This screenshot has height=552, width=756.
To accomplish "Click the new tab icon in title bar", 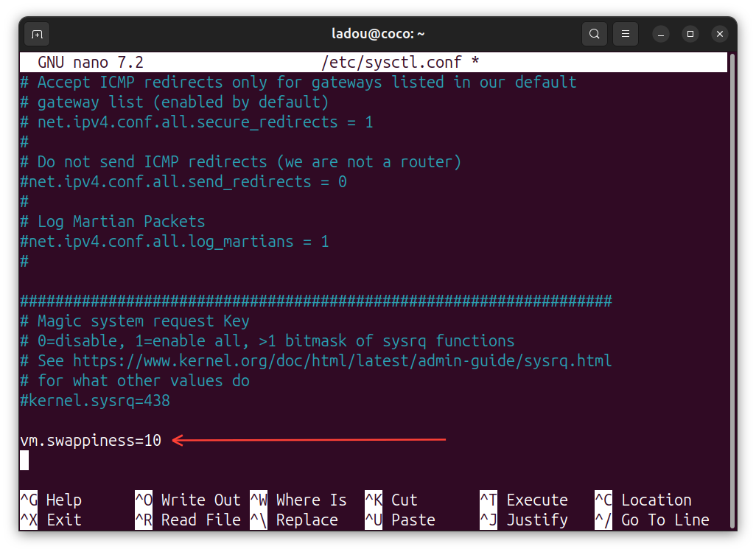I will tap(37, 34).
